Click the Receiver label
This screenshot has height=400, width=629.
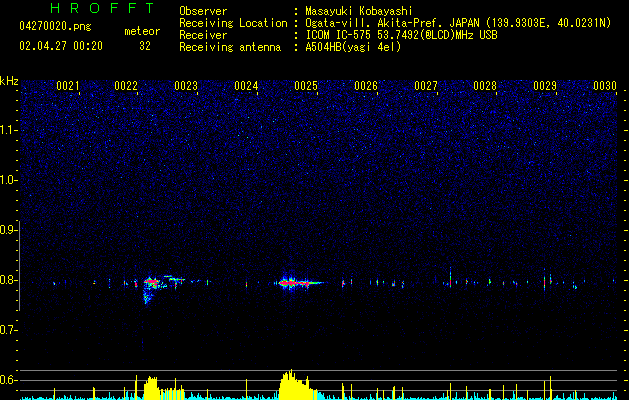[203, 35]
